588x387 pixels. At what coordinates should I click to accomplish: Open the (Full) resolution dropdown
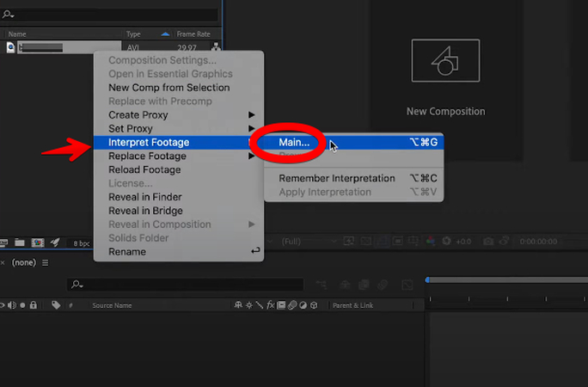[309, 241]
